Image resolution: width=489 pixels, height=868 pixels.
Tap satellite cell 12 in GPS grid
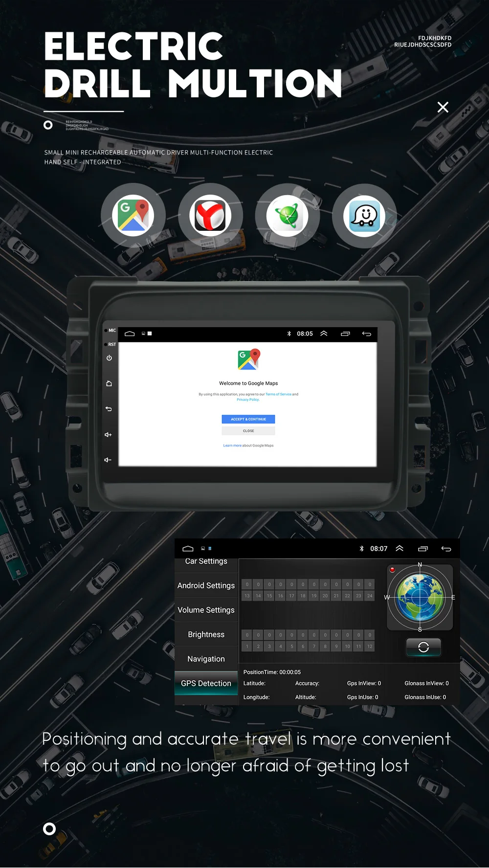370,646
